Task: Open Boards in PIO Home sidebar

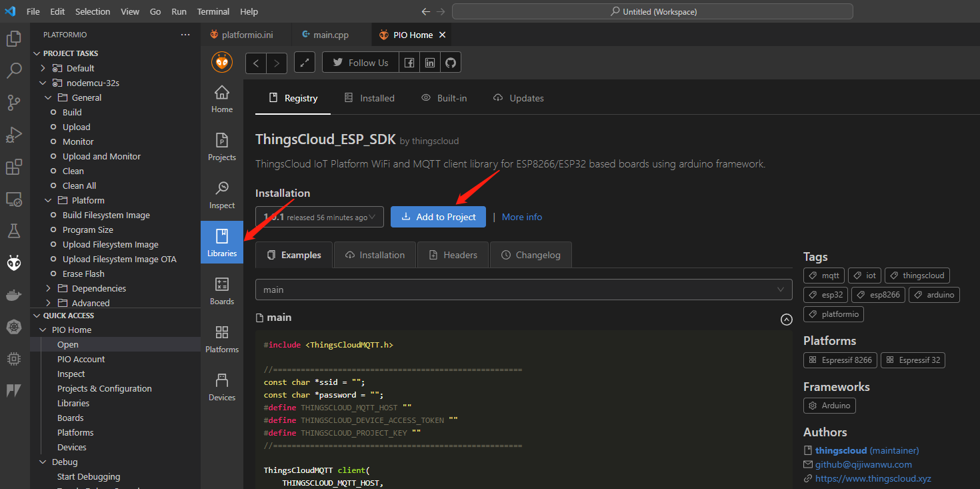Action: click(x=222, y=291)
